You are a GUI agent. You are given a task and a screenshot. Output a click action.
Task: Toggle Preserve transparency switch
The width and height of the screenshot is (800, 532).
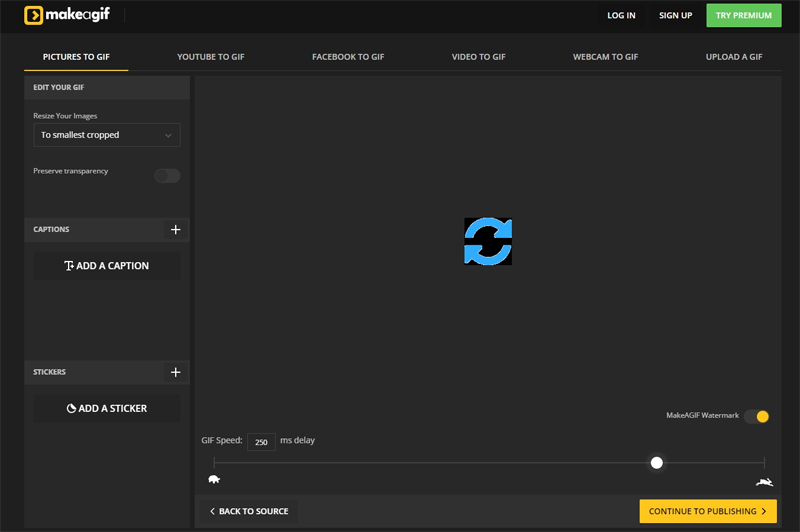coord(167,176)
